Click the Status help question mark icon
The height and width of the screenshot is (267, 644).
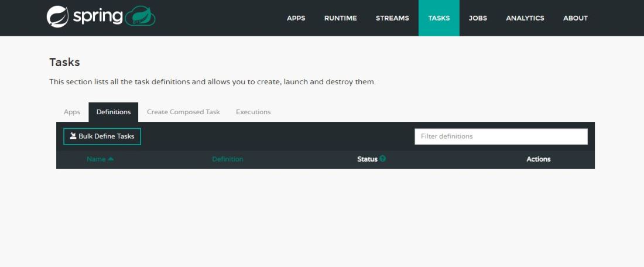[x=383, y=159]
